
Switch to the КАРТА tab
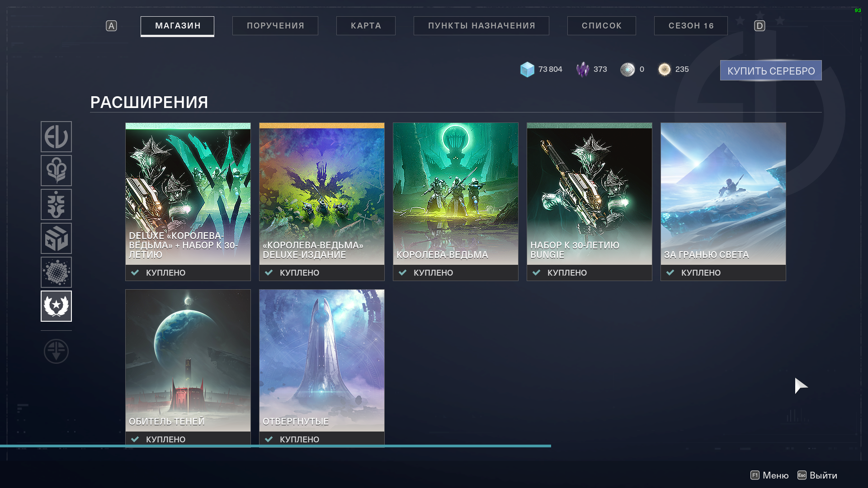pos(366,25)
